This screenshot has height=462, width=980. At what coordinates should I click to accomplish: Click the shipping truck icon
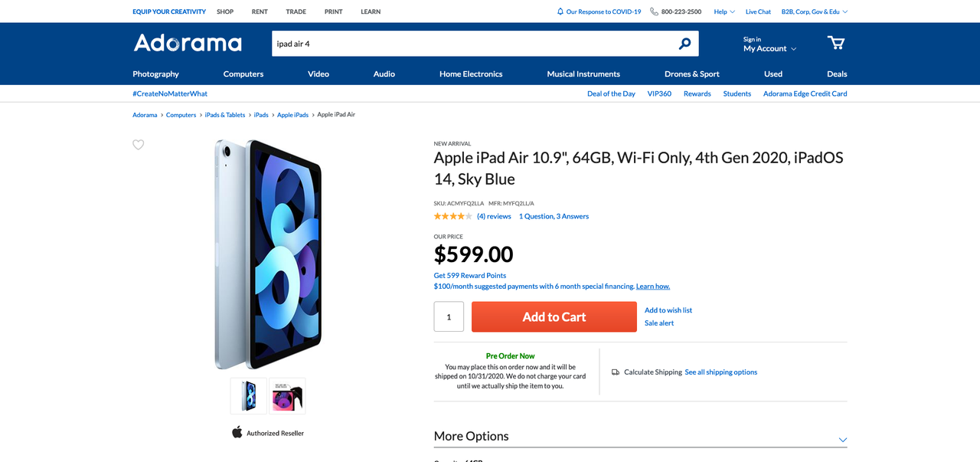coord(616,372)
